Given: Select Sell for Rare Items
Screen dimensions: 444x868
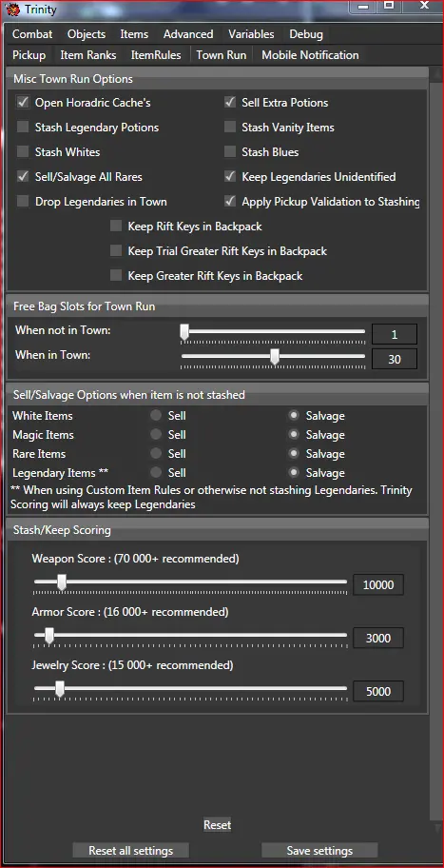Looking at the screenshot, I should (x=157, y=453).
